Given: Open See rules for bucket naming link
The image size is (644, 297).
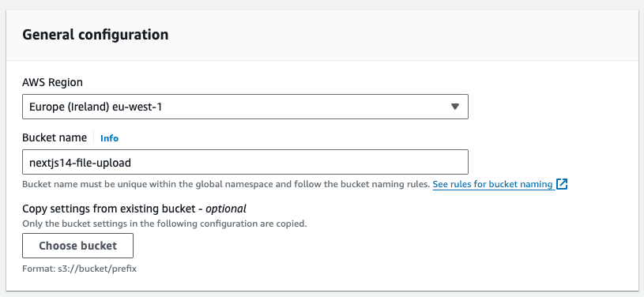Looking at the screenshot, I should click(492, 184).
